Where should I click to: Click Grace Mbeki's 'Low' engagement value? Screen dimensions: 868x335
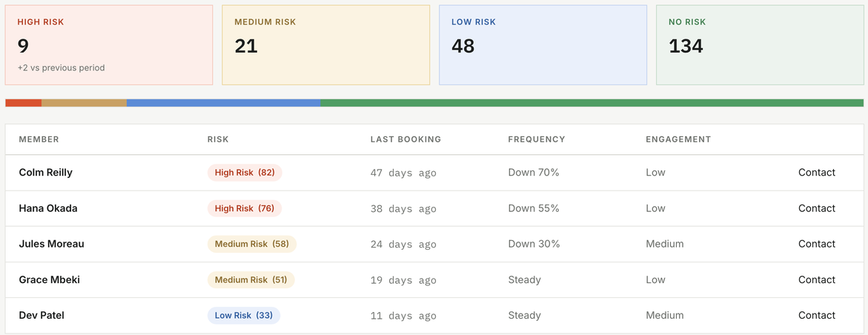tap(655, 279)
